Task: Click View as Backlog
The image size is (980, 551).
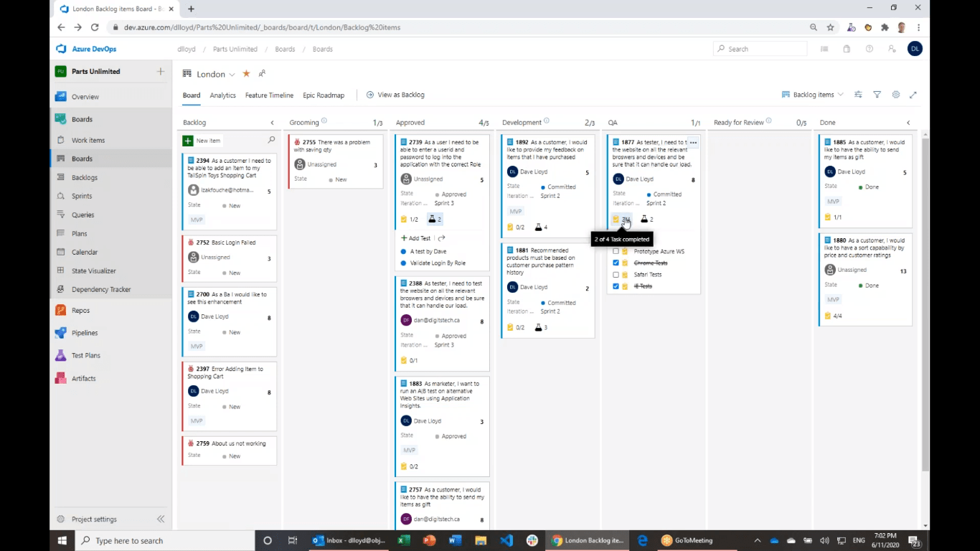Action: (x=395, y=95)
